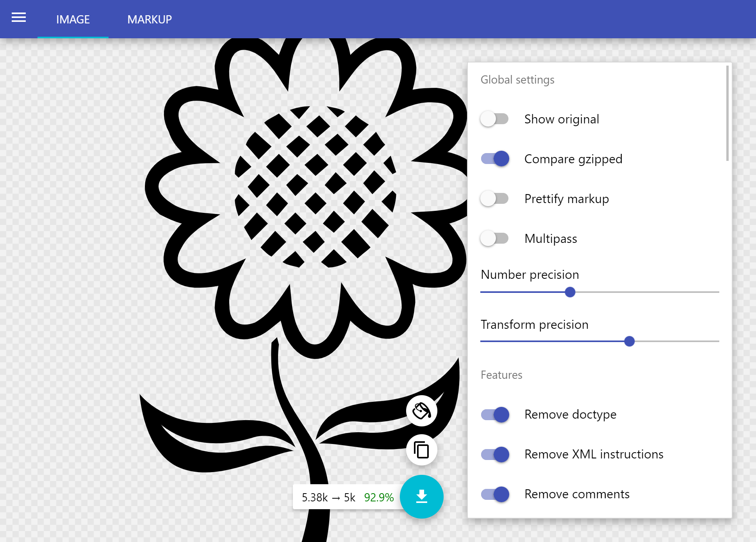Enable the Multipass switch

tap(494, 238)
